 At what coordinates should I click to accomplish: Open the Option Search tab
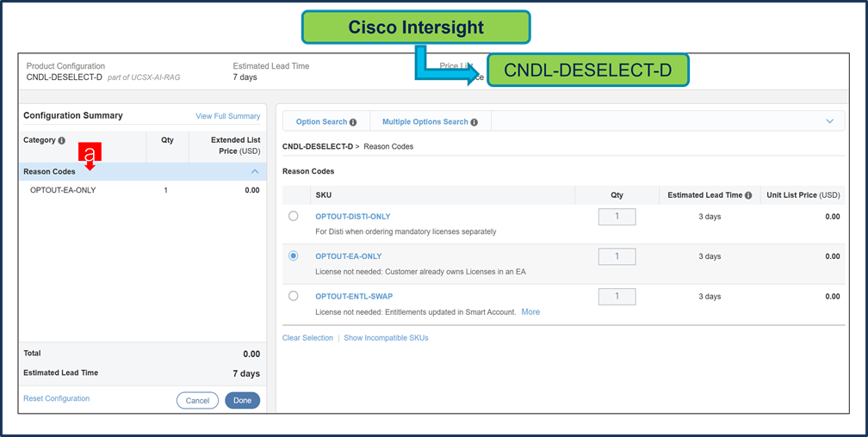(326, 121)
